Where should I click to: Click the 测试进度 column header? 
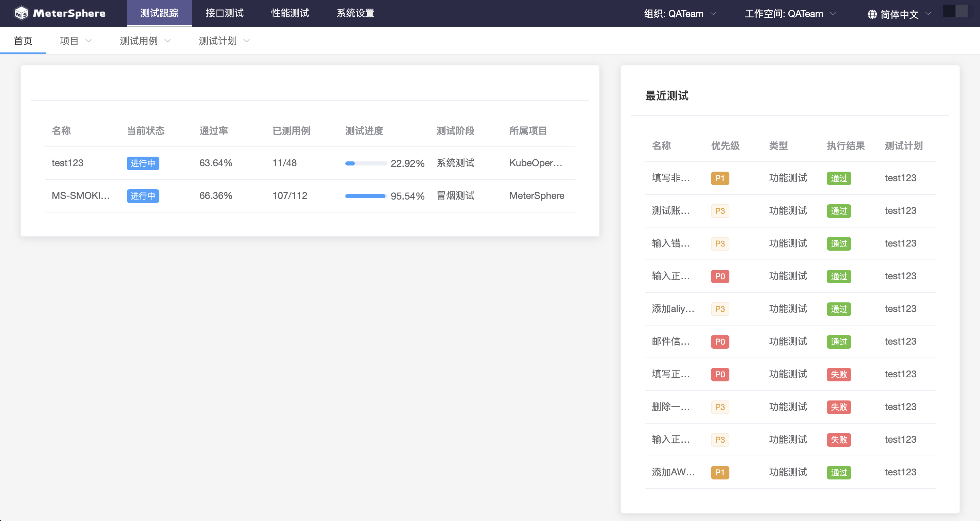(x=364, y=131)
